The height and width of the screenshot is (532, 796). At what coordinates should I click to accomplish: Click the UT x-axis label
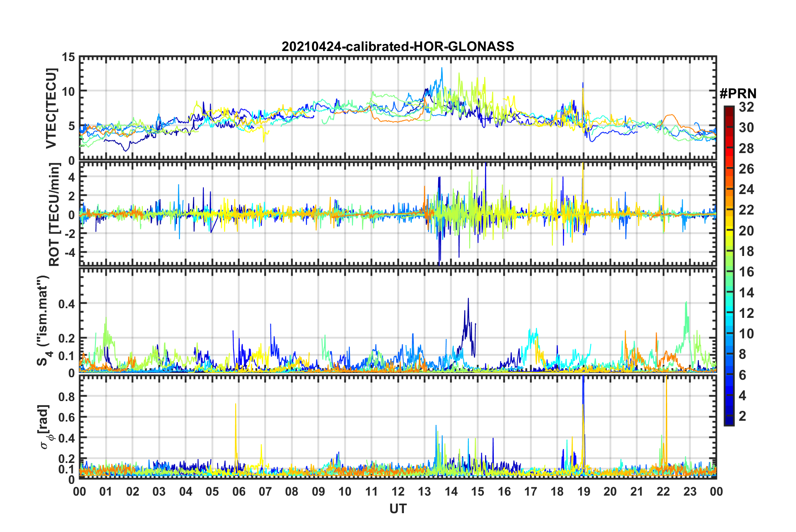(x=398, y=509)
